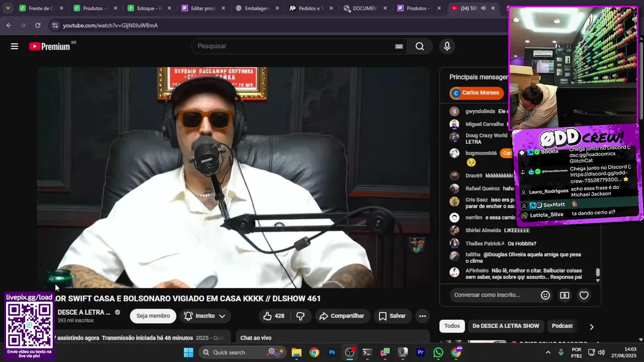Open the Principais mensagens chat mode menu

478,77
